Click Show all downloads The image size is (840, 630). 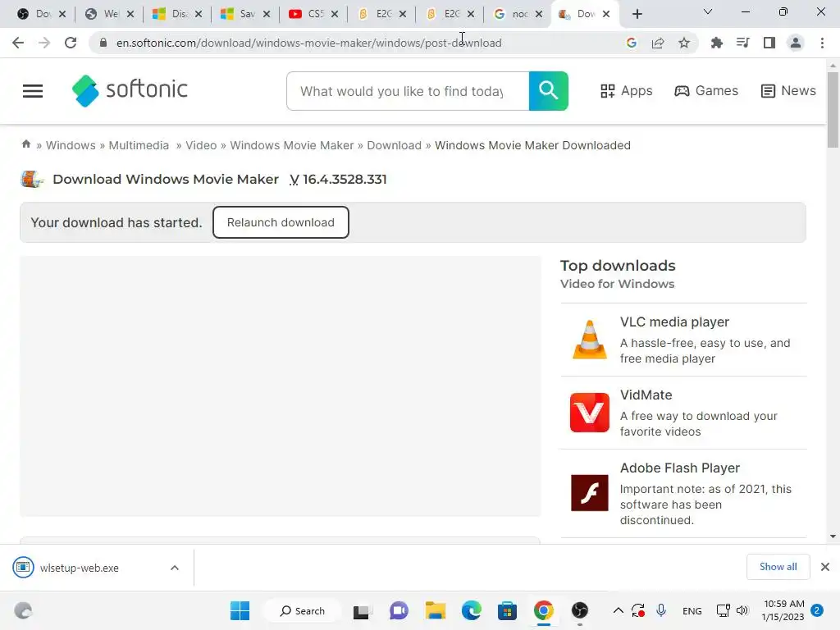pyautogui.click(x=778, y=567)
